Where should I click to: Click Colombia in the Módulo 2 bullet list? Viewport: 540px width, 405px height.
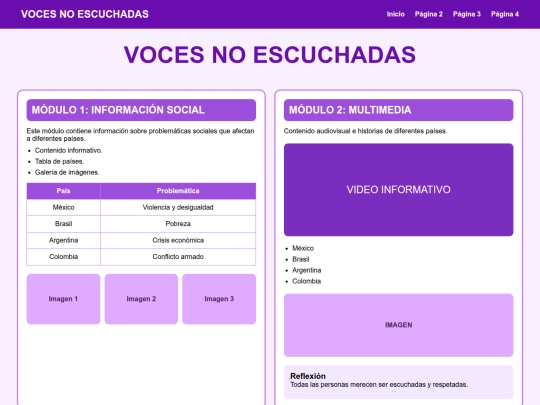[307, 281]
